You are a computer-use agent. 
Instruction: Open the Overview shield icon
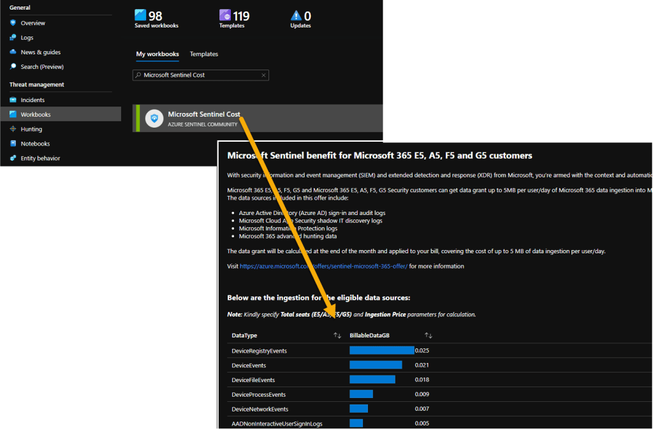click(13, 23)
